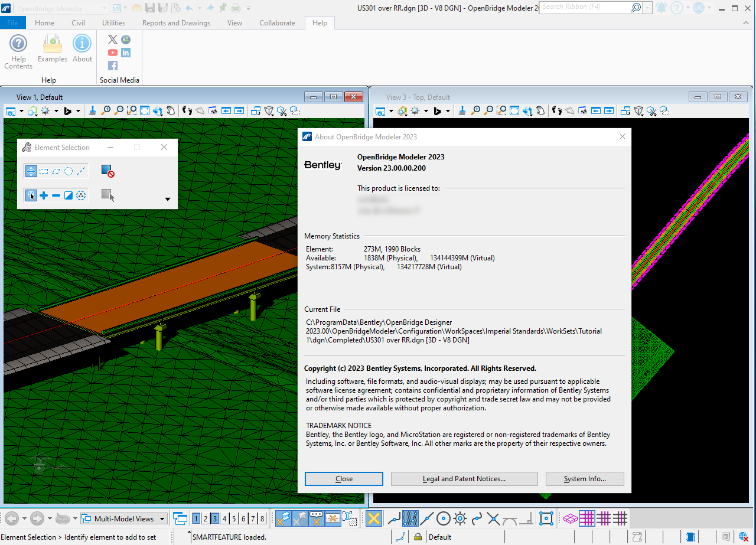This screenshot has width=756, height=545.
Task: Click Close in the About dialog
Action: (x=344, y=479)
